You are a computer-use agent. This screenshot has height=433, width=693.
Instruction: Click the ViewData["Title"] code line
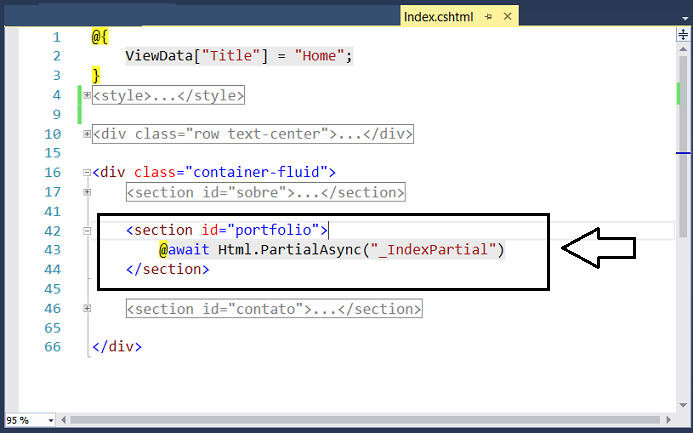click(x=239, y=56)
